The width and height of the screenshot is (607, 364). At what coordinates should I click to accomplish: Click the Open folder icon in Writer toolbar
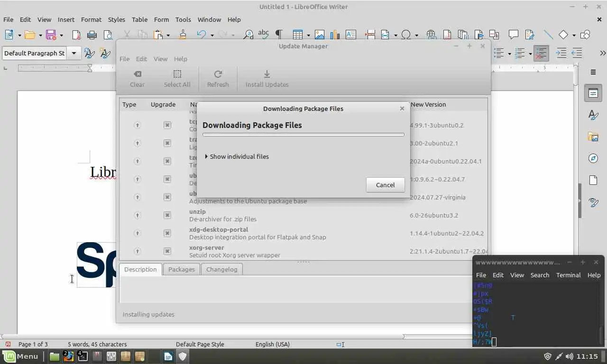click(x=30, y=35)
